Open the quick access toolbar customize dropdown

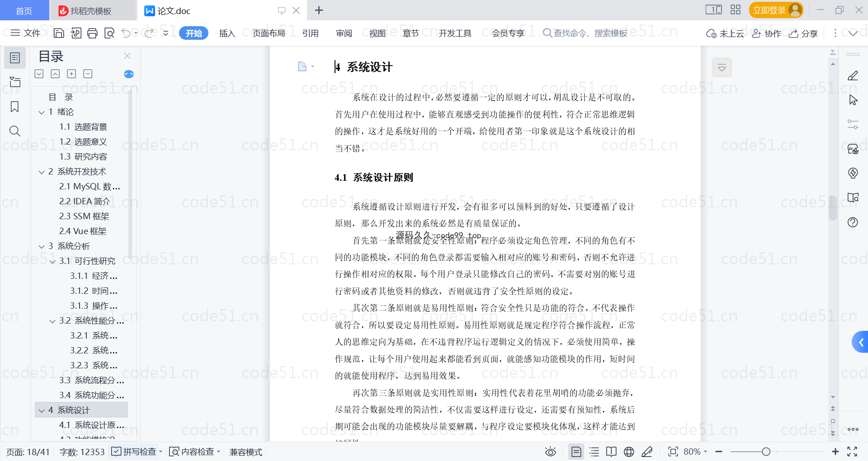(166, 33)
